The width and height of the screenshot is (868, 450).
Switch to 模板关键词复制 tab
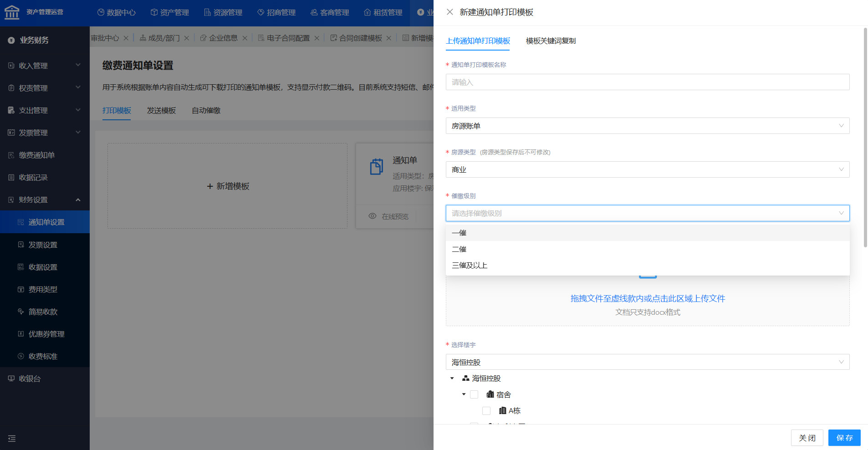(x=551, y=41)
